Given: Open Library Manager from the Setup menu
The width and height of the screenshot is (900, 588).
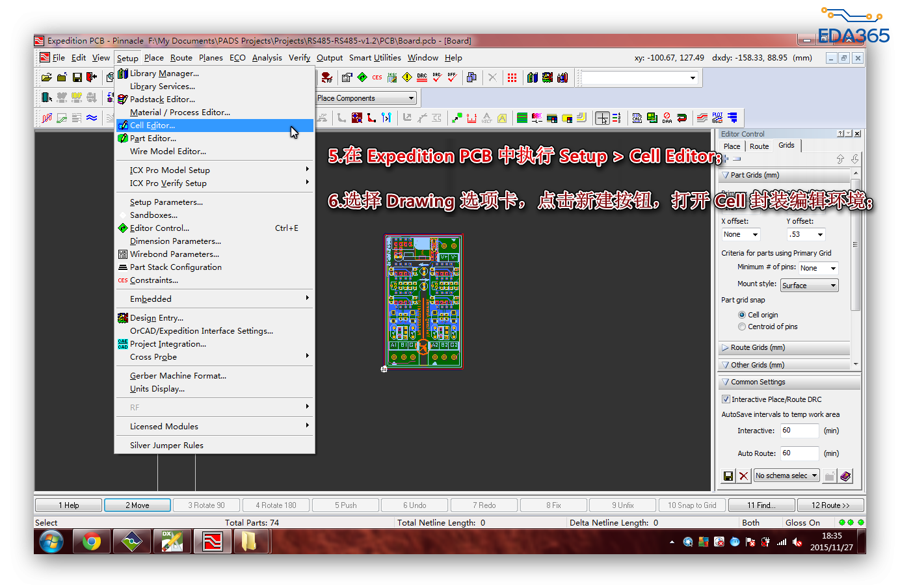Looking at the screenshot, I should (x=215, y=73).
